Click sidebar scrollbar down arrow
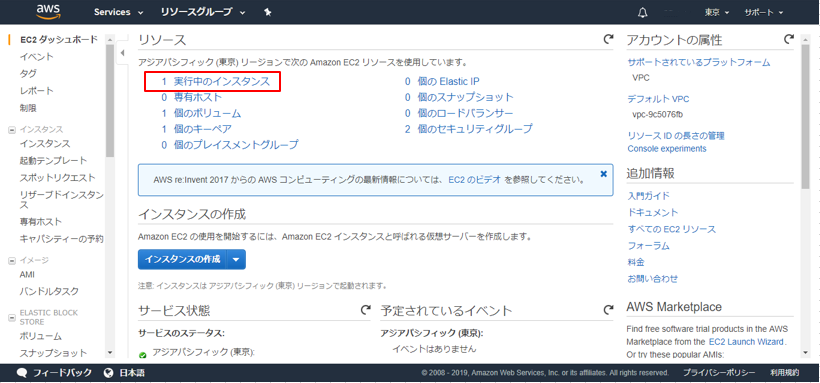 pos(110,353)
